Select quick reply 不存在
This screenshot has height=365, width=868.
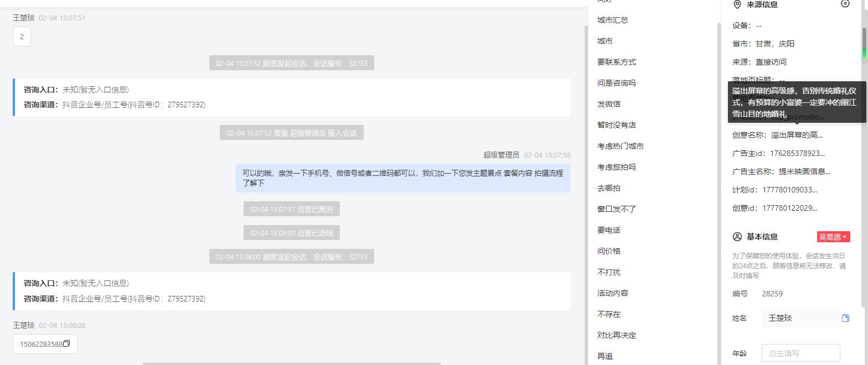pyautogui.click(x=609, y=314)
